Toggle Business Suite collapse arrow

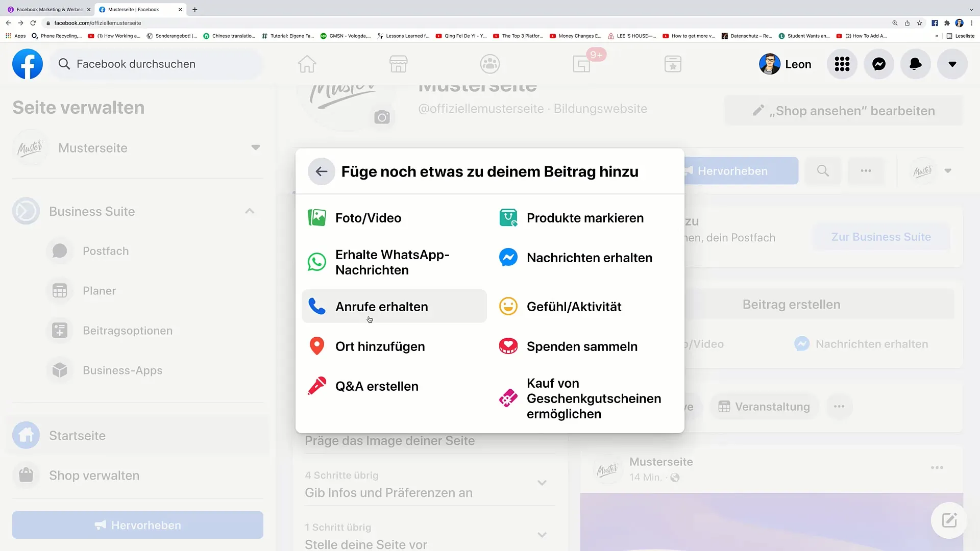pos(251,211)
